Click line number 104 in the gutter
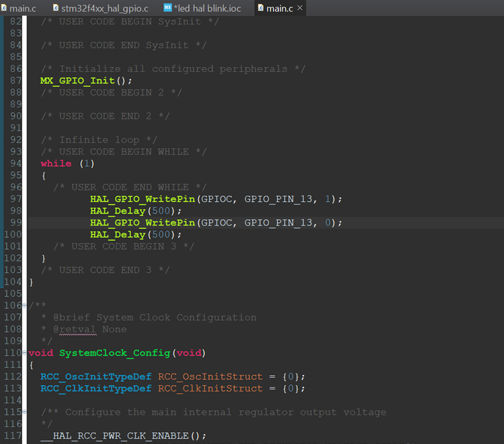The width and height of the screenshot is (504, 444). tap(13, 281)
